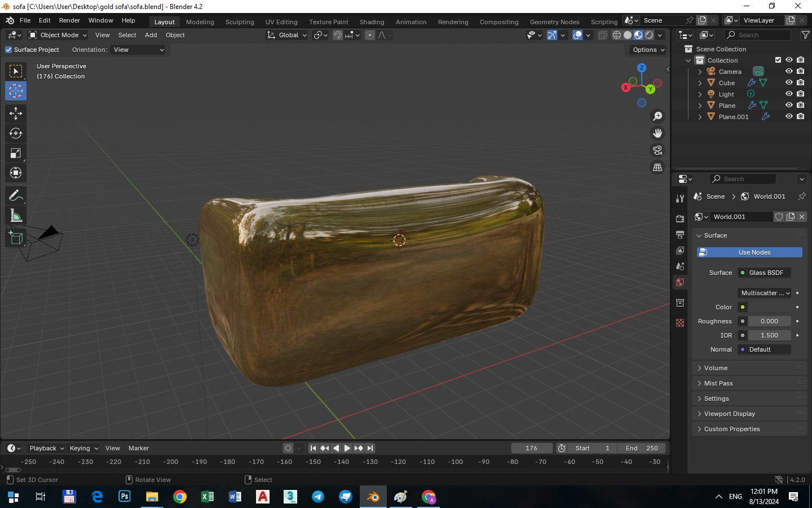Select the Select Box tool
This screenshot has width=812, height=508.
tap(16, 71)
